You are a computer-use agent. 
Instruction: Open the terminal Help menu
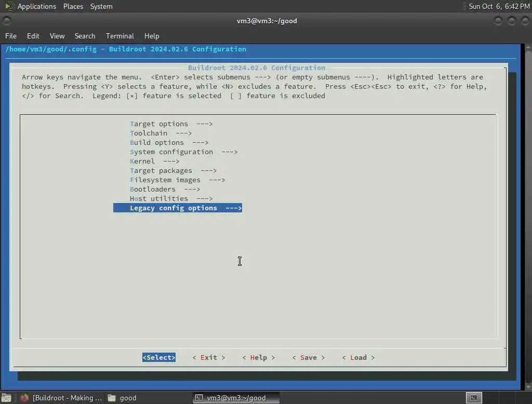pos(152,36)
